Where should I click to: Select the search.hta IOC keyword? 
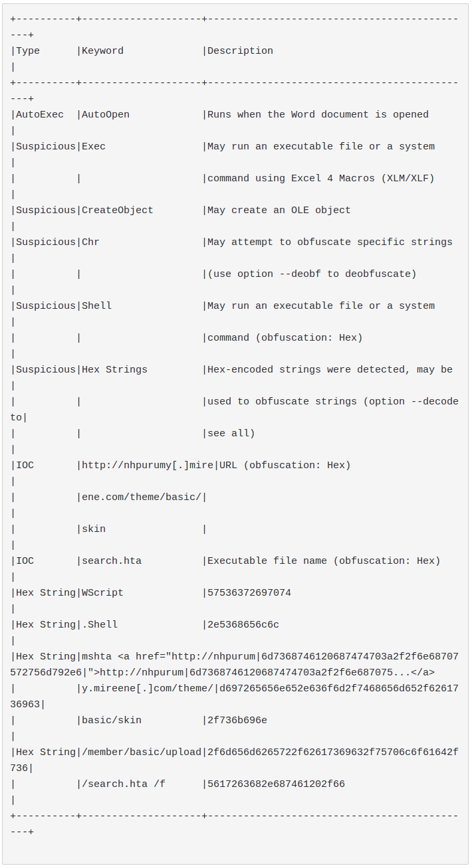click(x=112, y=561)
